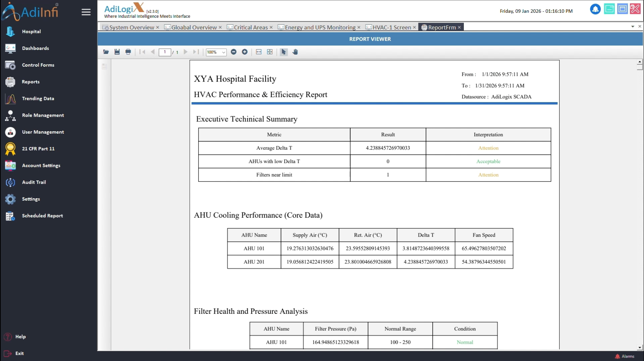644x361 pixels.
Task: Open the 100% zoom level dropdown
Action: pyautogui.click(x=223, y=52)
